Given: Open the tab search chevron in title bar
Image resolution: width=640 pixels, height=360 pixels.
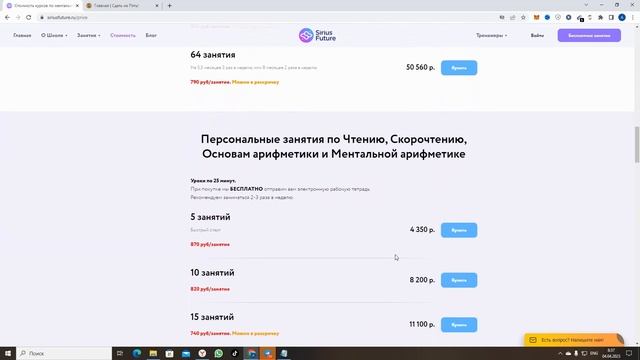Looking at the screenshot, I should coord(586,5).
